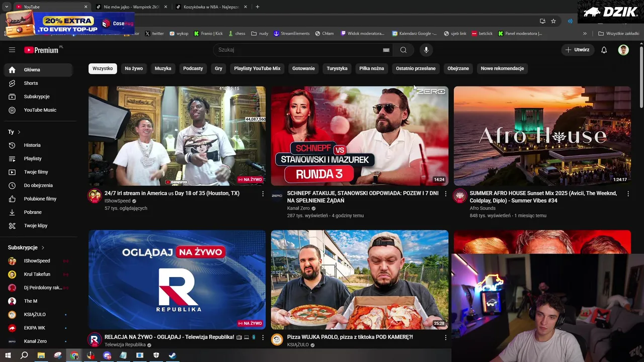Open the Afro House sunset mix thumbnail
This screenshot has width=644, height=362.
pyautogui.click(x=542, y=136)
